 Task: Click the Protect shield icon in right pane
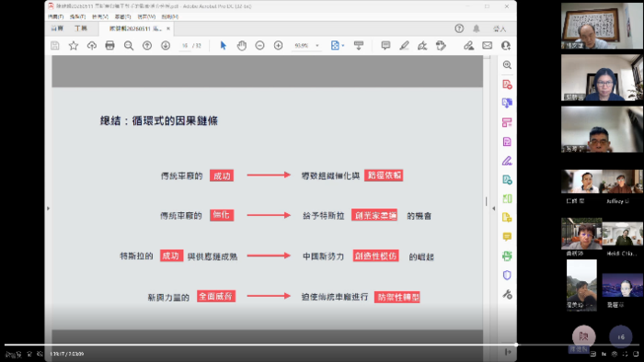pos(507,275)
